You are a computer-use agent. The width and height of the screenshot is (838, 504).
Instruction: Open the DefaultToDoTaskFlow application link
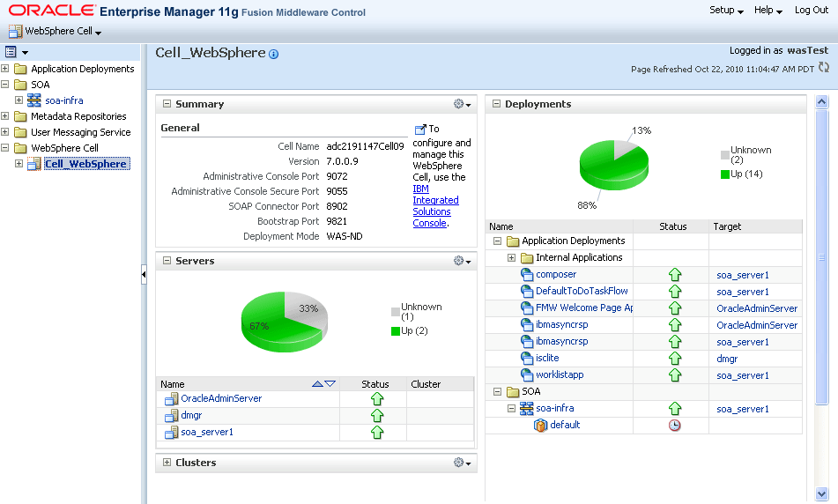pyautogui.click(x=582, y=292)
